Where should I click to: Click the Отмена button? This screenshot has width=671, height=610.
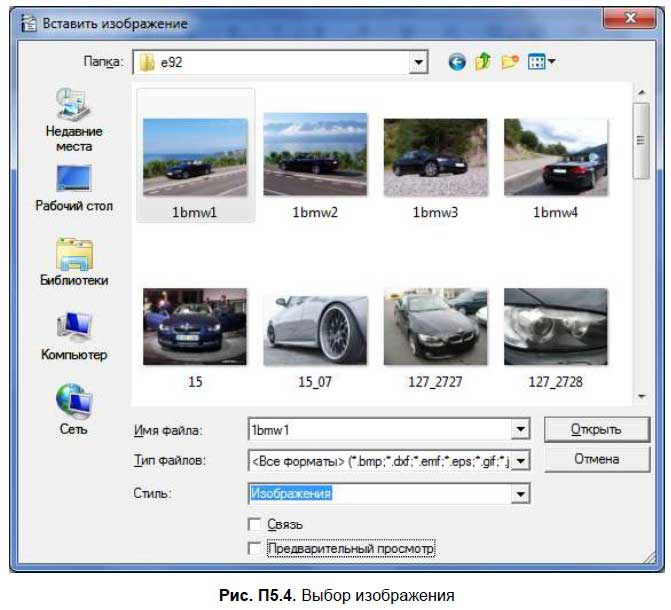(597, 459)
